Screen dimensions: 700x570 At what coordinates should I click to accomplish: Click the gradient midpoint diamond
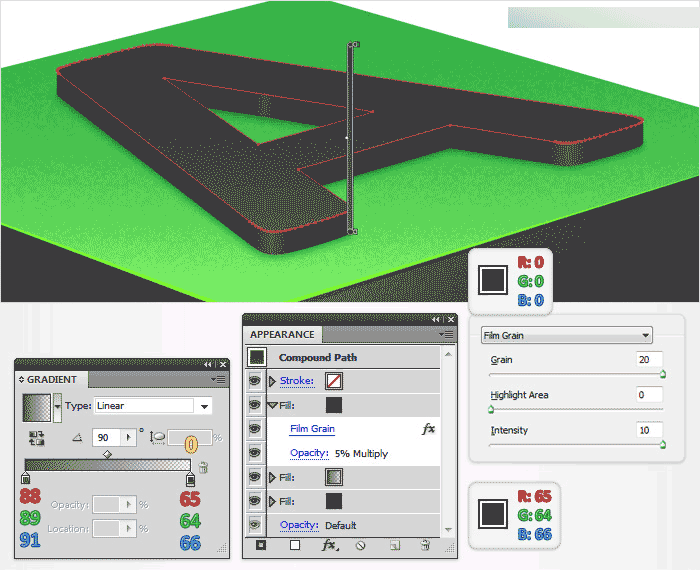click(x=107, y=454)
